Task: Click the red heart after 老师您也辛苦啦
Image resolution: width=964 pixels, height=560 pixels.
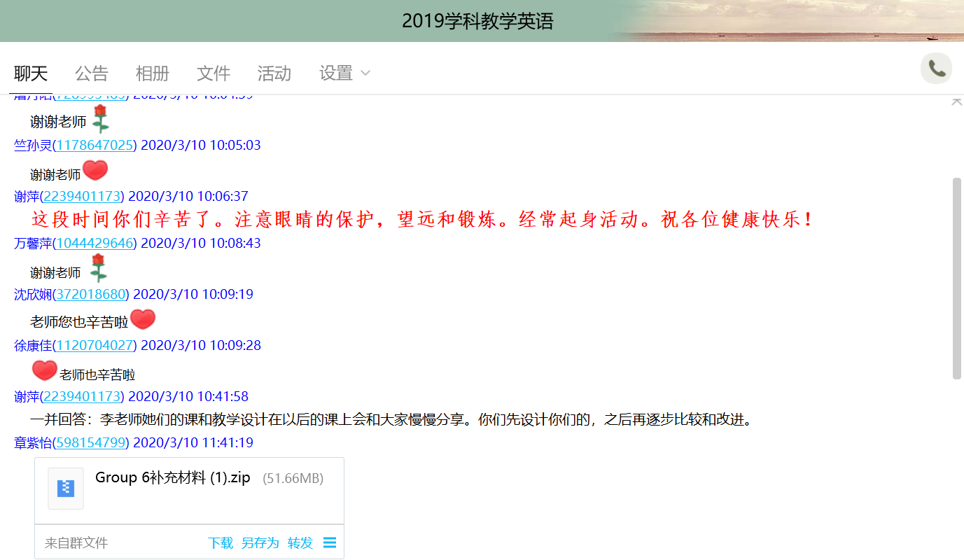Action: pyautogui.click(x=143, y=320)
